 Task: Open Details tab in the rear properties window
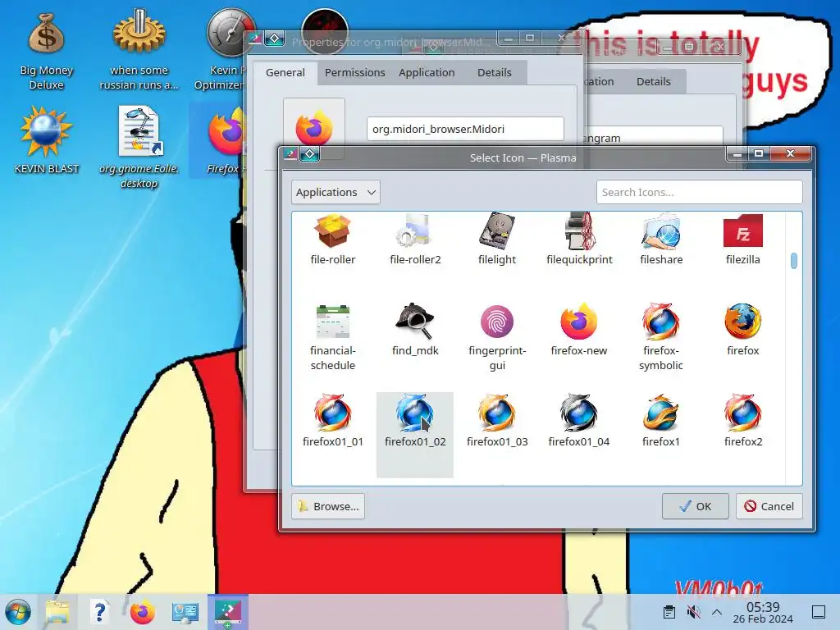pos(654,81)
